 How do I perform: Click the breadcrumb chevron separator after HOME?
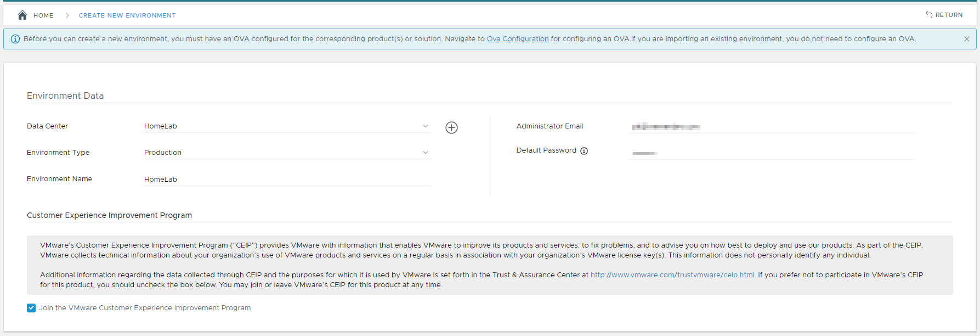click(x=67, y=15)
